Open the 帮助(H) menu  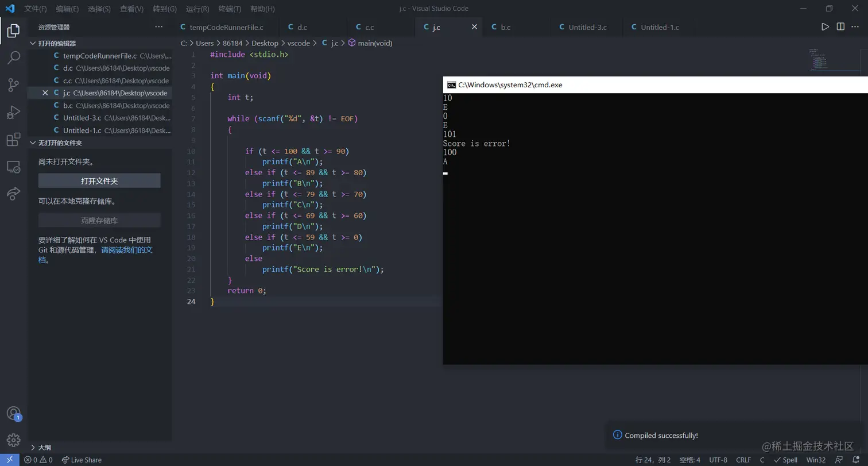[x=263, y=9]
